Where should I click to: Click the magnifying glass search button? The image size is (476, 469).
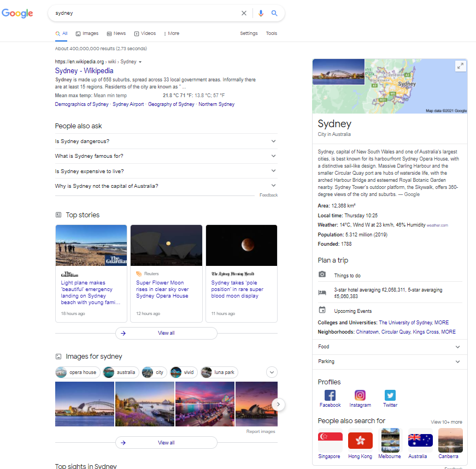(x=274, y=13)
